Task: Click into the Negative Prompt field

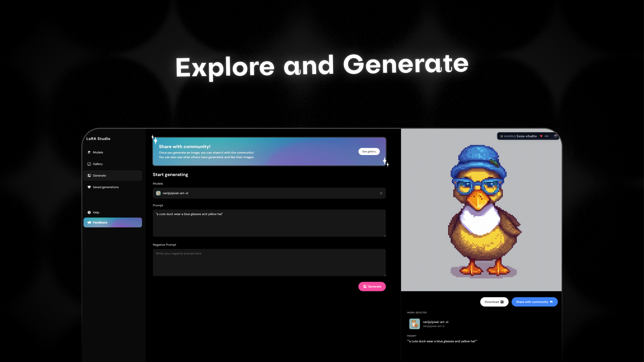Action: 269,263
